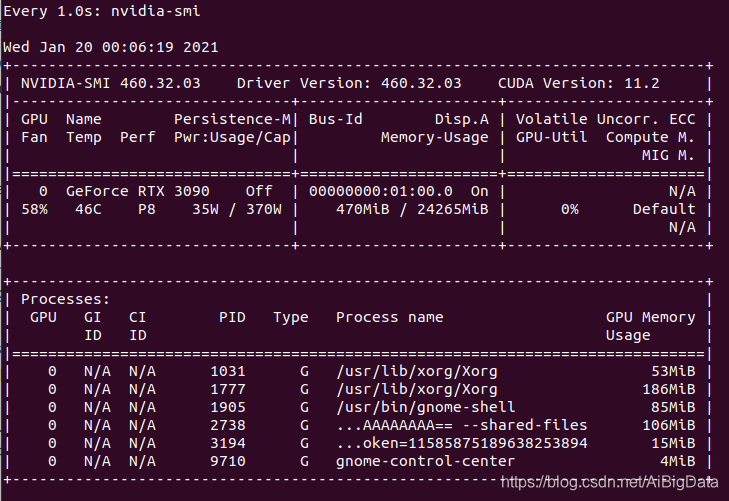This screenshot has width=729, height=501.
Task: Select PID 1031 Xorg process row
Action: (x=358, y=371)
